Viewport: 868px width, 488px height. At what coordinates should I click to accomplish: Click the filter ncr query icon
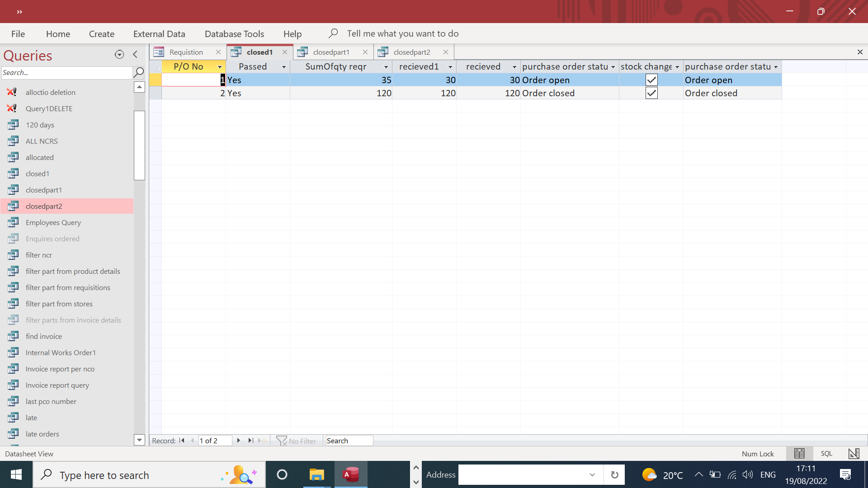[x=13, y=255]
